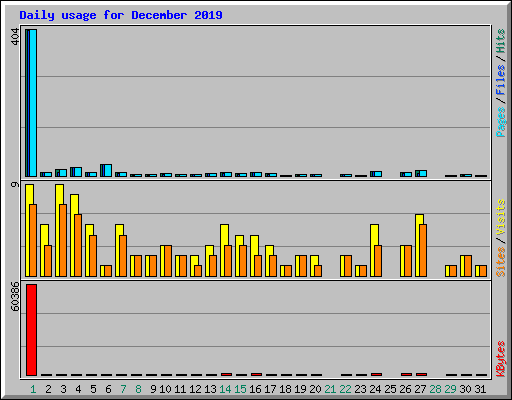The width and height of the screenshot is (512, 400).
Task: Click the day '26' axis label
Action: click(405, 389)
